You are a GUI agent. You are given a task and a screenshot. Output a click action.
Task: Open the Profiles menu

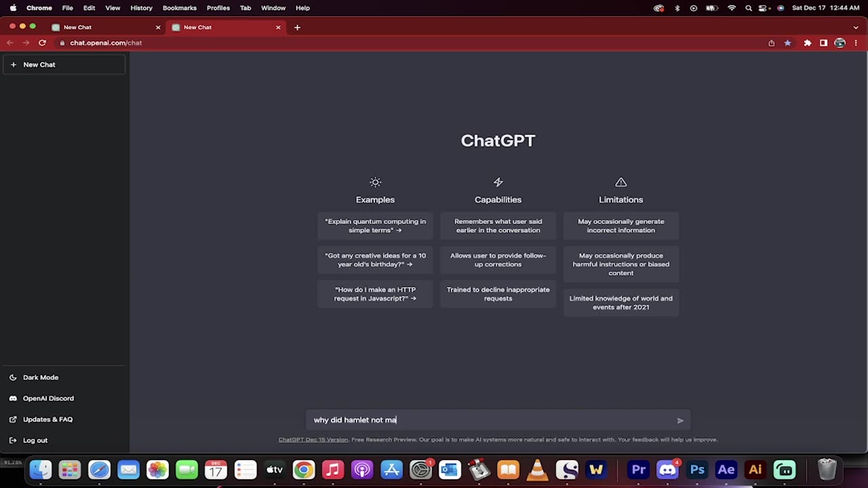218,8
